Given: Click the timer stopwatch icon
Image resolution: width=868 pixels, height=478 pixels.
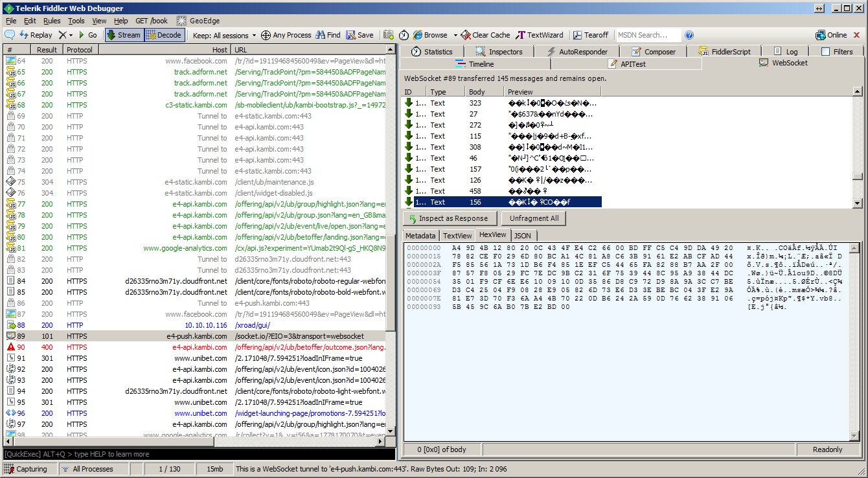Looking at the screenshot, I should [x=404, y=35].
